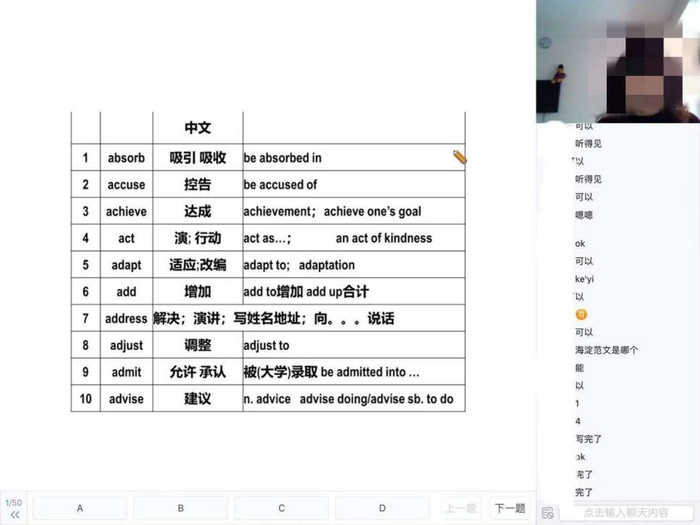Click the phrase 'achieve one's goal'
Screen dimensions: 700x525
point(372,211)
